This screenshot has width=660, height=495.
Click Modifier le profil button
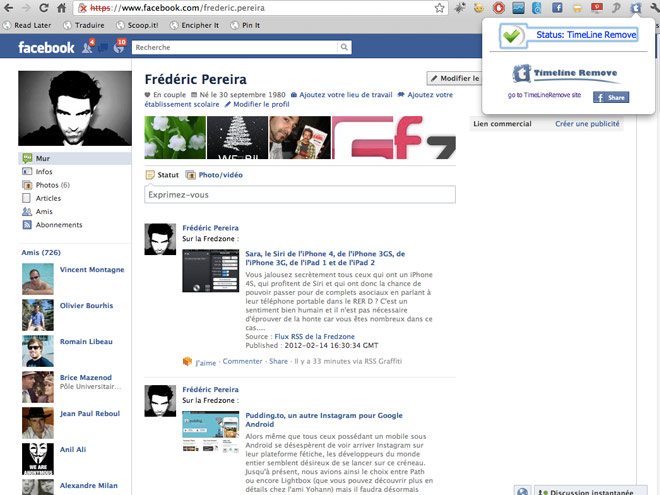coord(455,78)
